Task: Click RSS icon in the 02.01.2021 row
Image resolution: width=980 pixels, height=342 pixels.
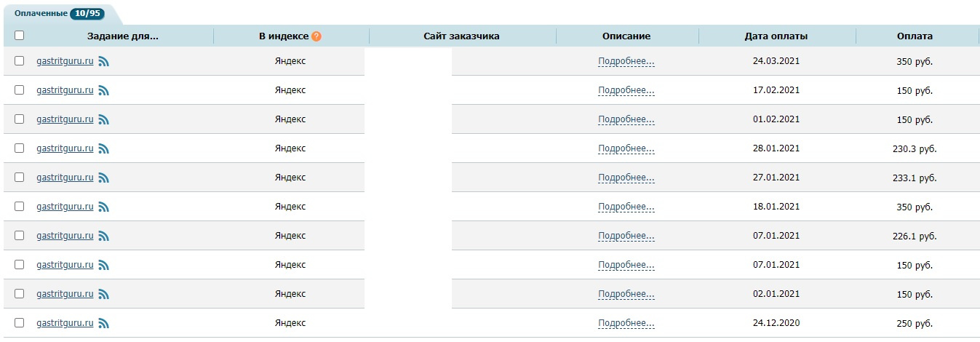Action: pyautogui.click(x=104, y=295)
